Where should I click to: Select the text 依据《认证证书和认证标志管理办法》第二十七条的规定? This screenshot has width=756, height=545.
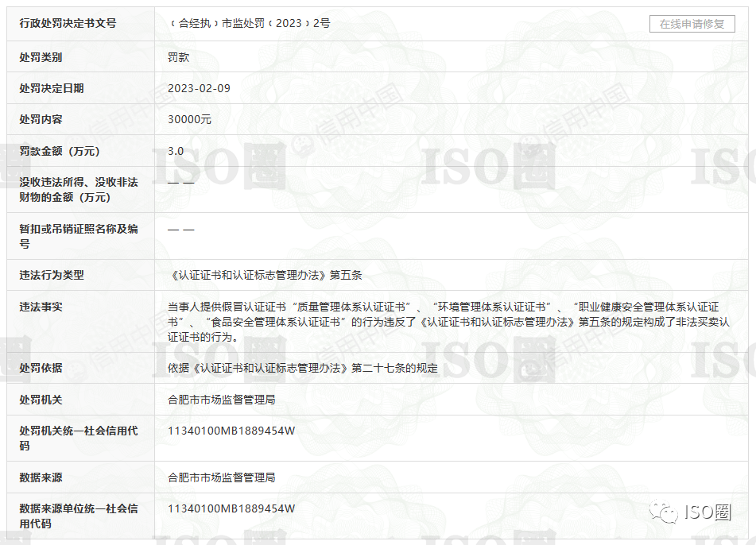(303, 368)
